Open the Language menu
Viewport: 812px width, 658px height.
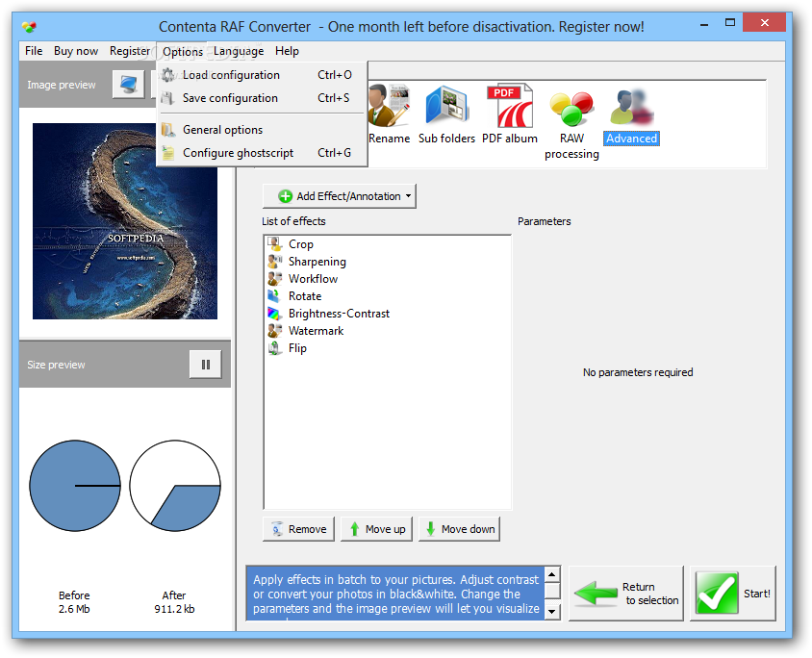coord(239,51)
